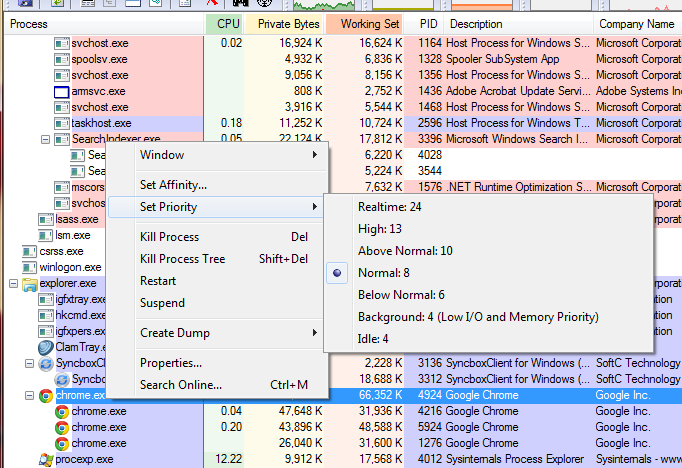Choose Set Affinity... from context menu
The height and width of the screenshot is (468, 682).
(217, 185)
